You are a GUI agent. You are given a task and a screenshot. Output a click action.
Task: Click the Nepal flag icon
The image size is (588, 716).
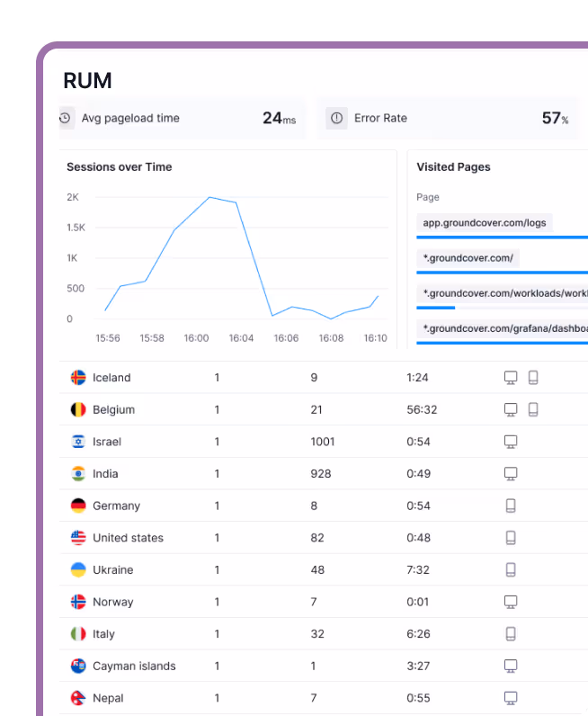point(78,698)
